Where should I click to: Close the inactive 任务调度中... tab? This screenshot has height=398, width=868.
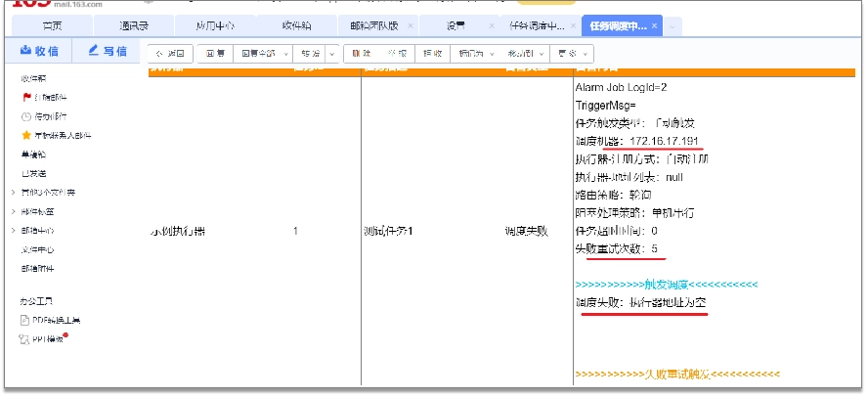(573, 25)
